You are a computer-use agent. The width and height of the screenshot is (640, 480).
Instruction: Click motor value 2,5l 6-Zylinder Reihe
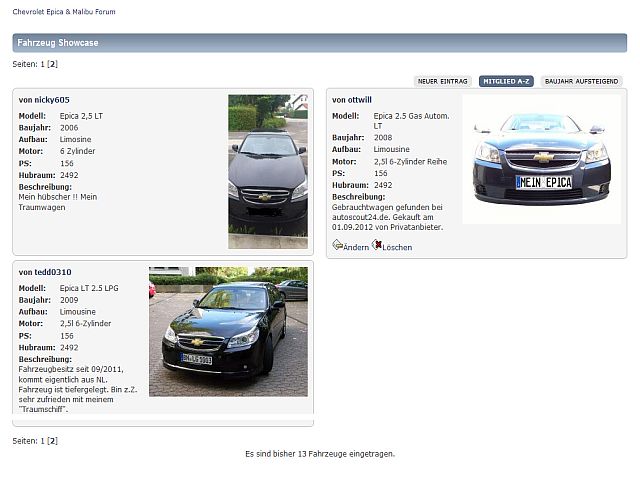tap(410, 162)
